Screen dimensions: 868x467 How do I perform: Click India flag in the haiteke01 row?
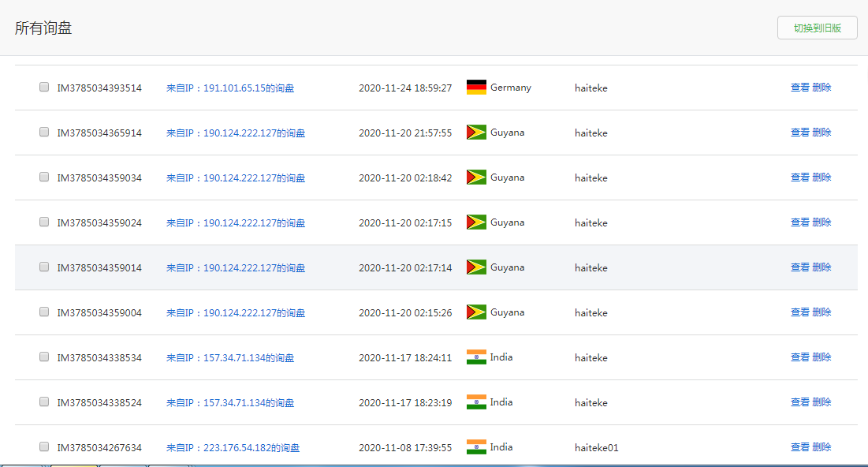coord(476,447)
